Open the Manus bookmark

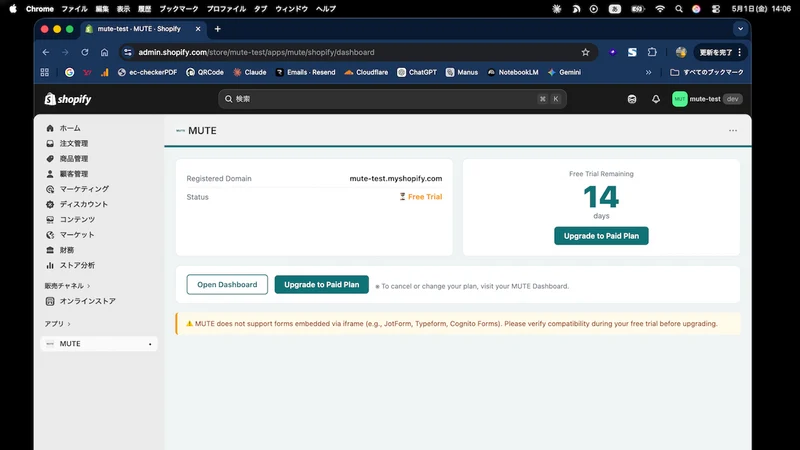(x=462, y=72)
